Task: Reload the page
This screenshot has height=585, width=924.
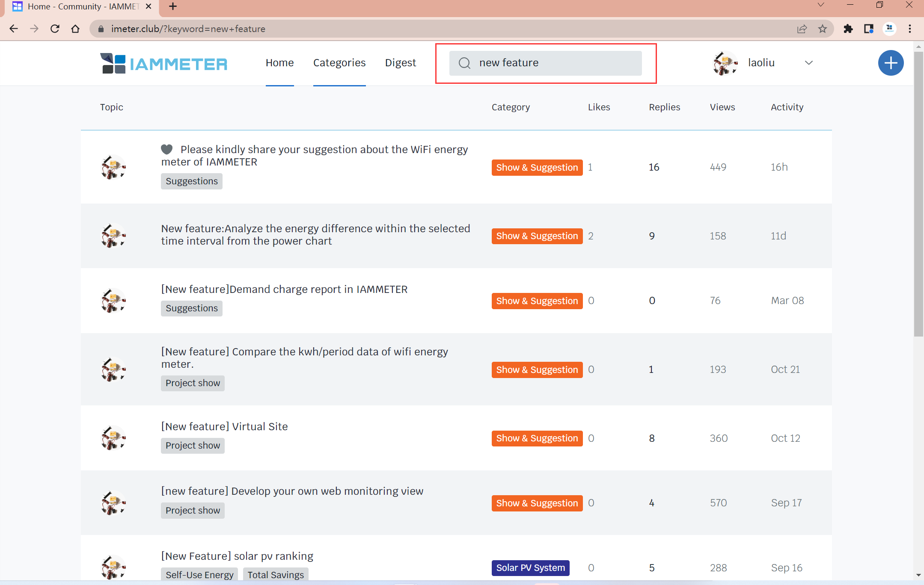Action: pyautogui.click(x=55, y=29)
